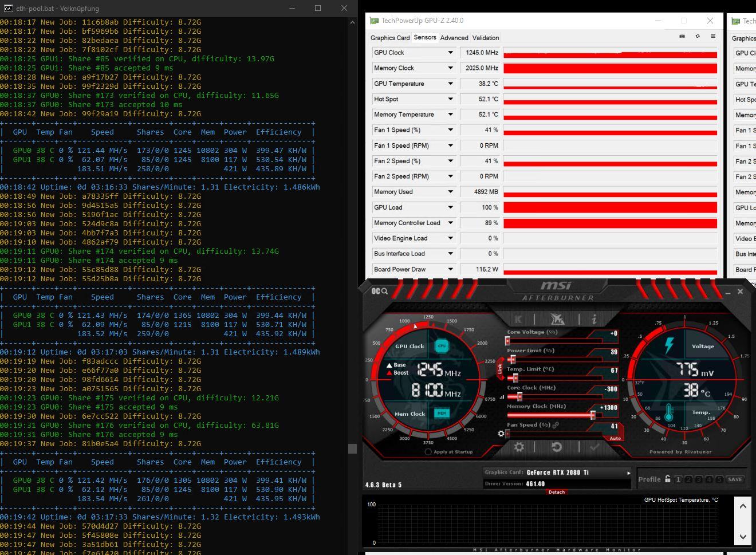The width and height of the screenshot is (756, 555).
Task: Close the MSI Afterburner window
Action: click(740, 292)
